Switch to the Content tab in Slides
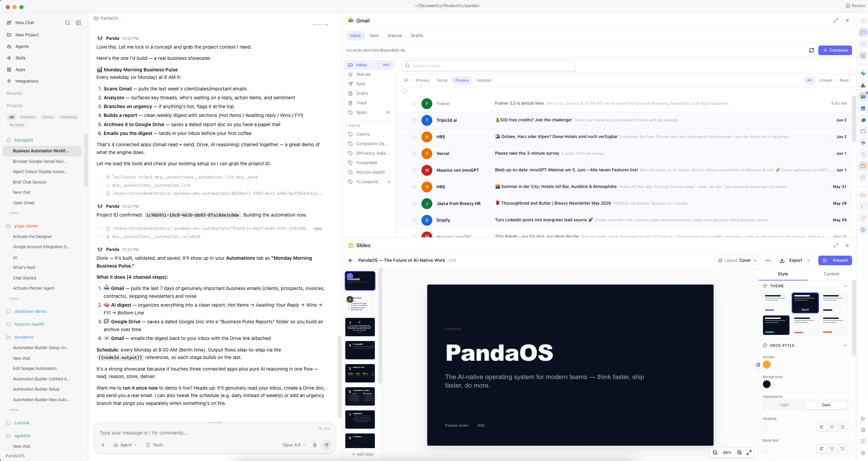Screen dimensions: 868x461 pos(831,274)
